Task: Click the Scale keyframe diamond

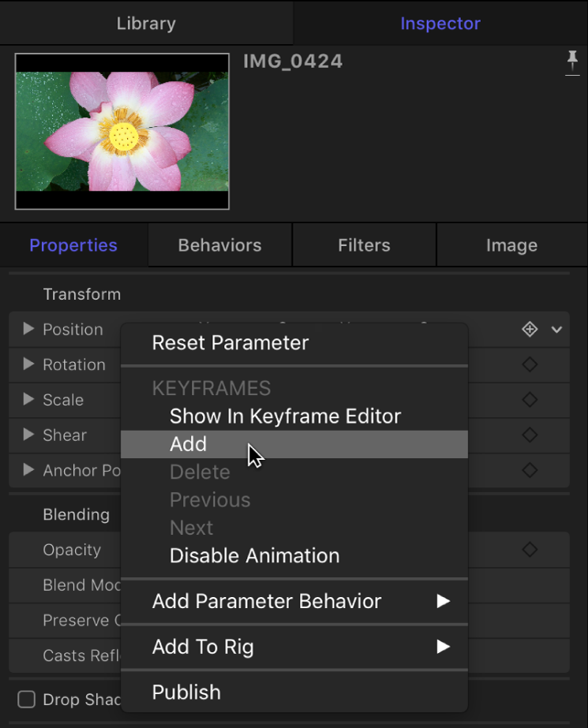Action: [530, 400]
